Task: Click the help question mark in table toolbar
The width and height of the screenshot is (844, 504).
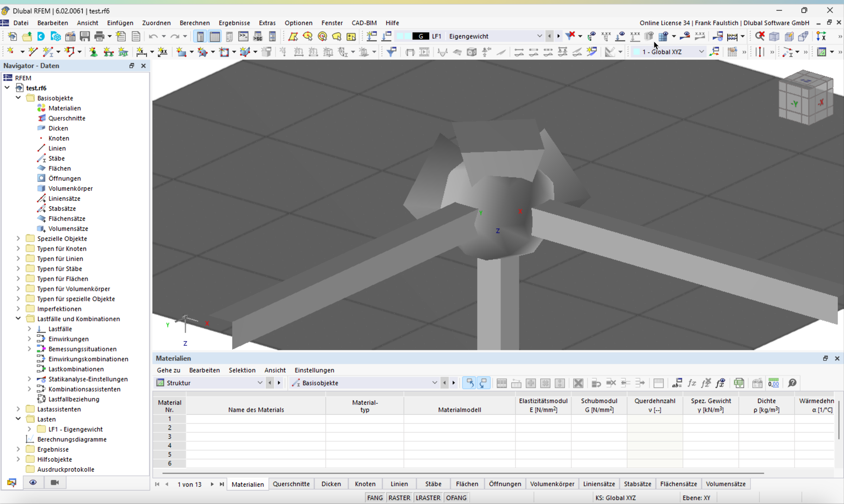Action: [792, 383]
